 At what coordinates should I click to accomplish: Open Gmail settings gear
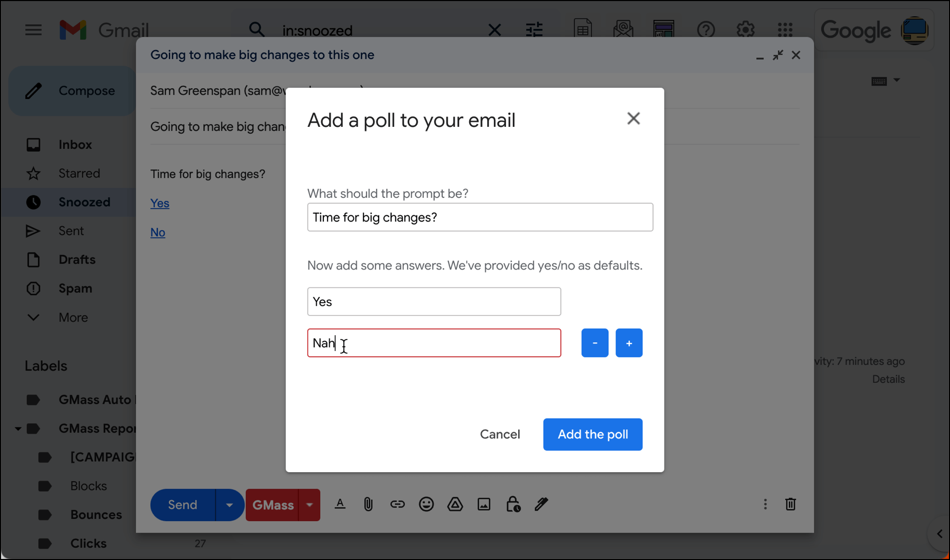[746, 30]
